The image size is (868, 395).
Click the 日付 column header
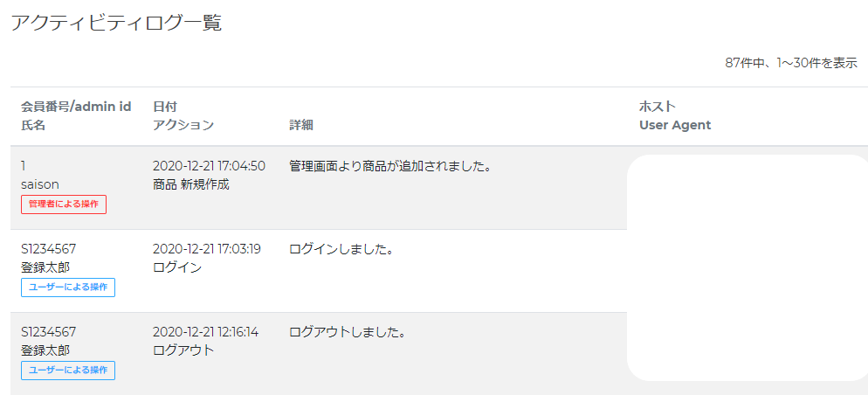tap(165, 107)
